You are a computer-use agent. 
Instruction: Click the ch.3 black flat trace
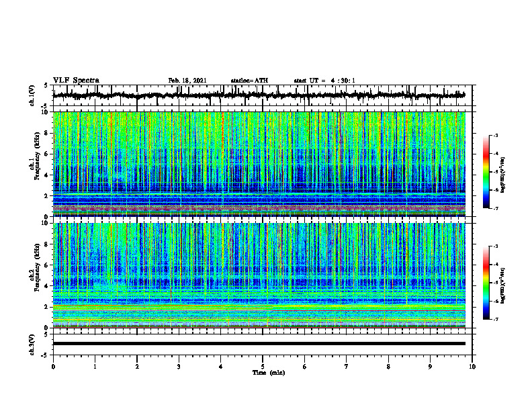(259, 344)
